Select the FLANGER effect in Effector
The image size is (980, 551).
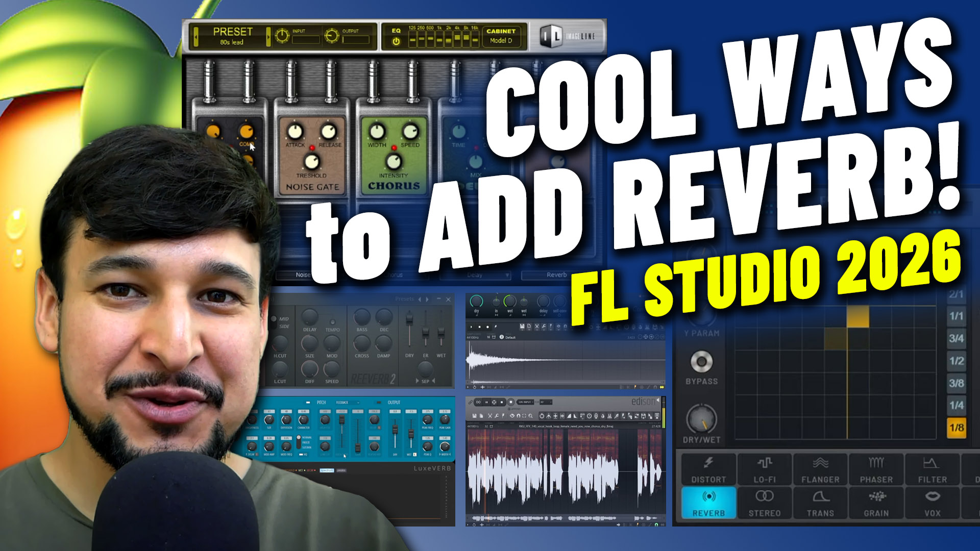(820, 469)
